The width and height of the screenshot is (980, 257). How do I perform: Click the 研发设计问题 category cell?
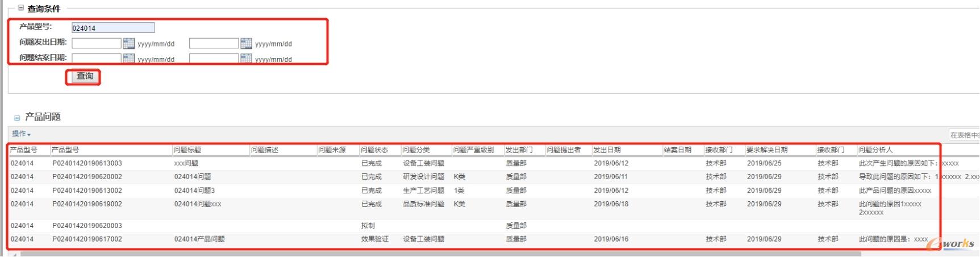pos(424,177)
